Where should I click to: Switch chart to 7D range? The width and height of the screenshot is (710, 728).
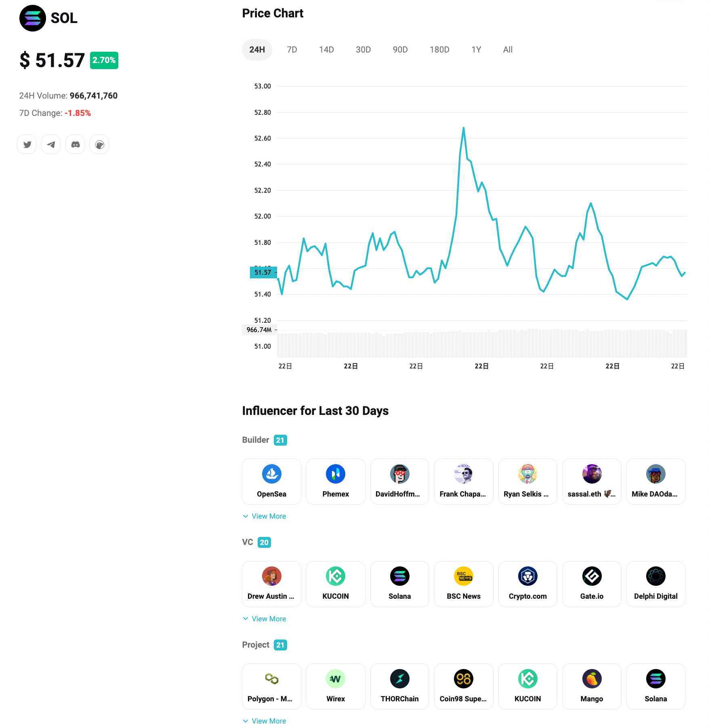[292, 50]
